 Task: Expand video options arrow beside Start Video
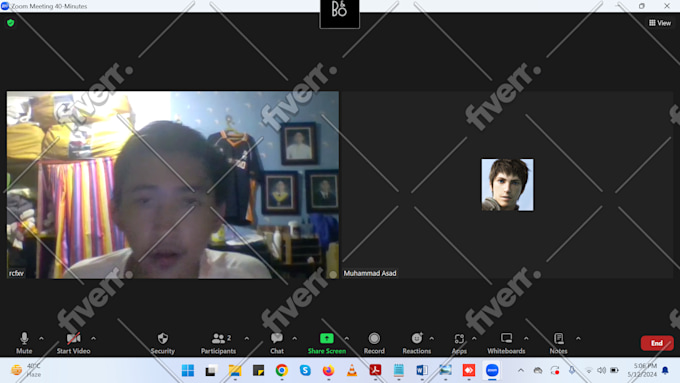click(93, 338)
